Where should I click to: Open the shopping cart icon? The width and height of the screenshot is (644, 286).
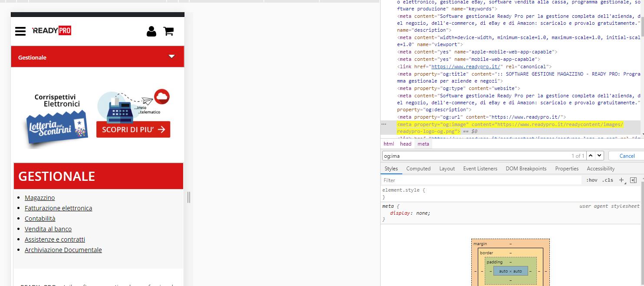click(168, 31)
